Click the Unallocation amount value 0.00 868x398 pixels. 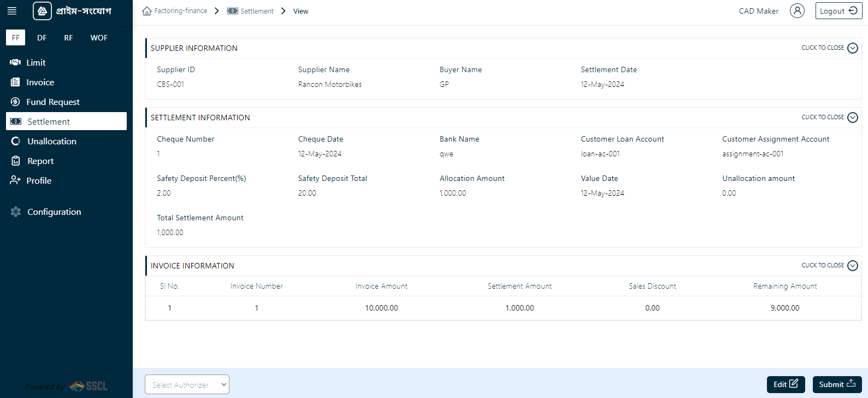pos(729,194)
